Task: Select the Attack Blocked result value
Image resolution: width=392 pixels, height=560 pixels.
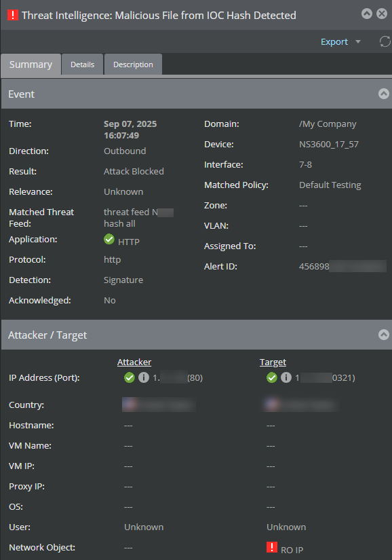Action: (134, 172)
